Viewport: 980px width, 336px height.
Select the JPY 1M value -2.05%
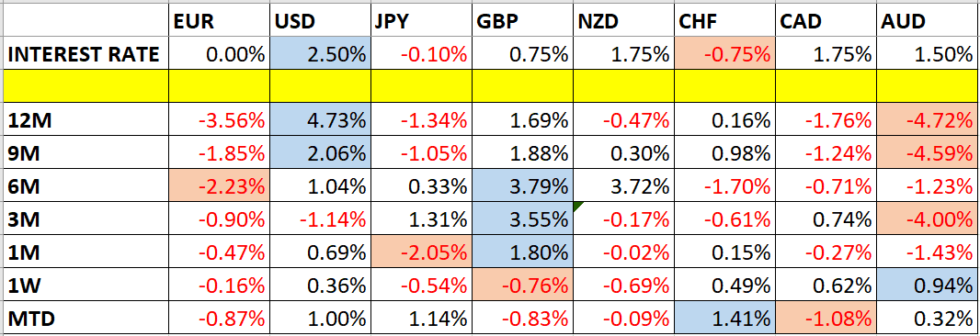pyautogui.click(x=422, y=252)
